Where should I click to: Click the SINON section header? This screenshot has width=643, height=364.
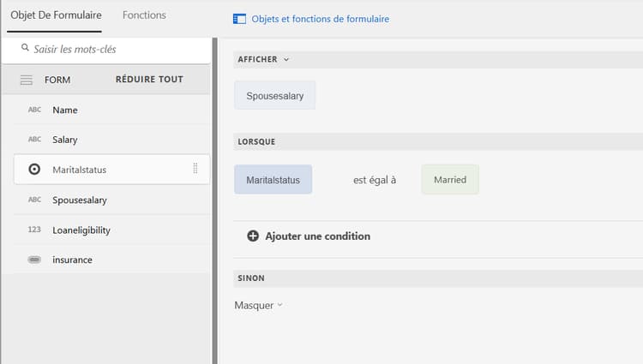(x=438, y=278)
